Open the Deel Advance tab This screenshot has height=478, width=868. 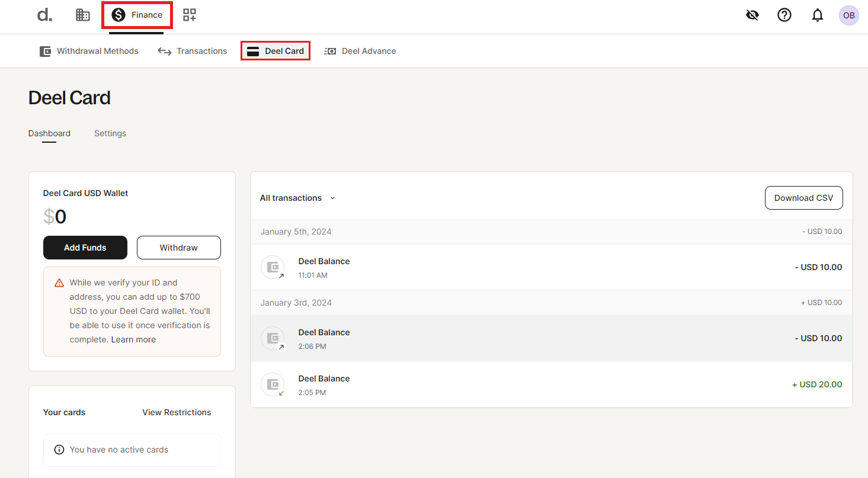pos(360,51)
